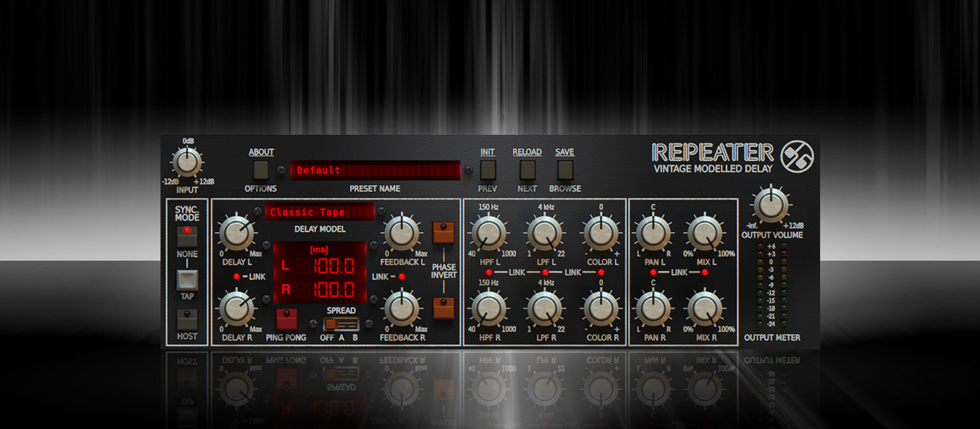Viewport: 980px width, 429px height.
Task: Click the Init / Prev button
Action: tap(488, 170)
